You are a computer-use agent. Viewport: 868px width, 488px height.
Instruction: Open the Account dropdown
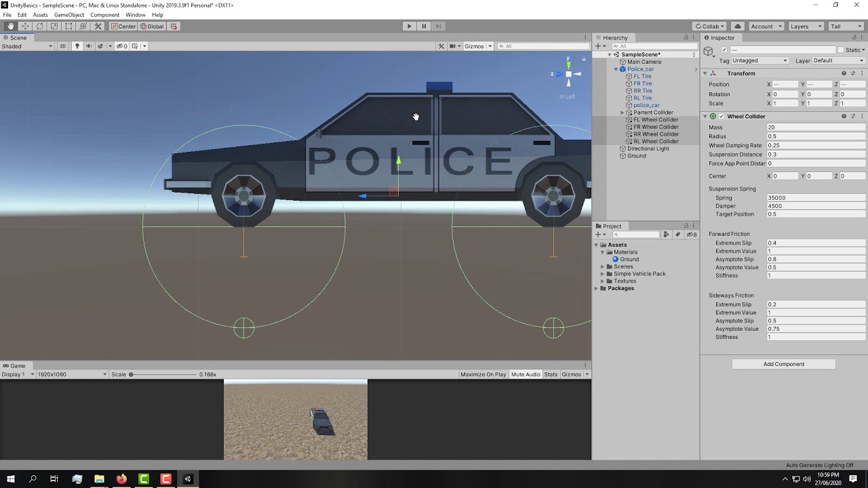click(x=766, y=26)
